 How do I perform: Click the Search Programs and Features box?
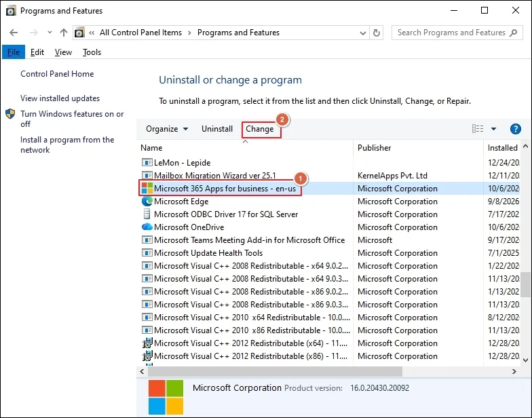coord(457,33)
